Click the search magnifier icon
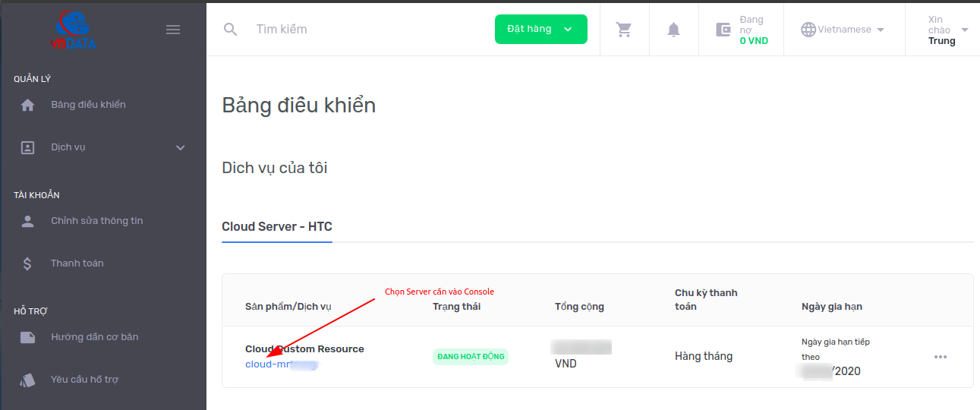The height and width of the screenshot is (410, 980). click(231, 30)
